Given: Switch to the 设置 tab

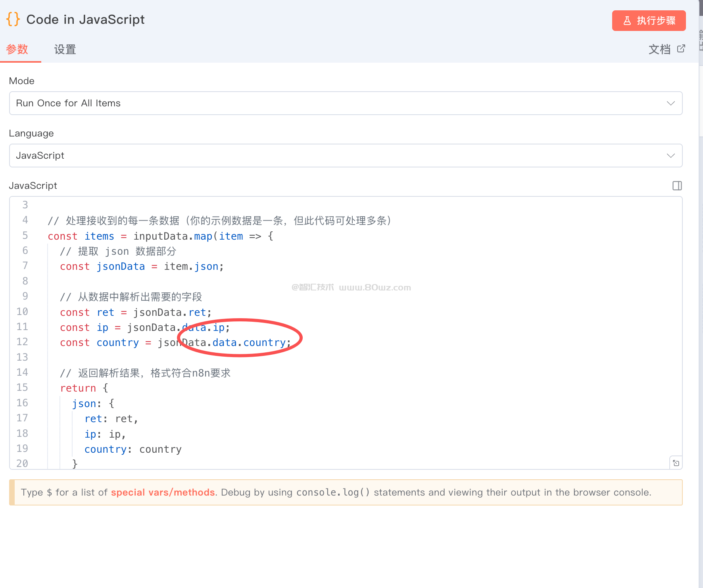Looking at the screenshot, I should (x=65, y=50).
